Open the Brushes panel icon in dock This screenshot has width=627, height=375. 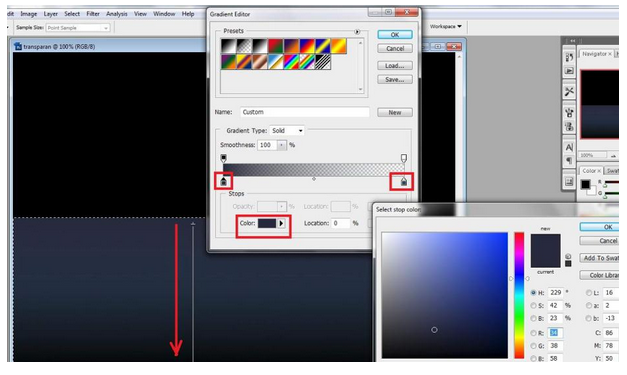click(569, 113)
